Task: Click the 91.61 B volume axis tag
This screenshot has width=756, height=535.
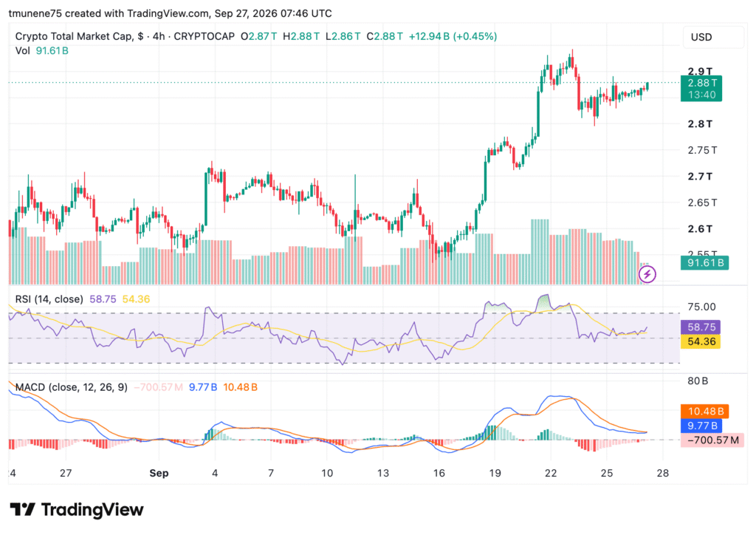Action: (x=704, y=263)
